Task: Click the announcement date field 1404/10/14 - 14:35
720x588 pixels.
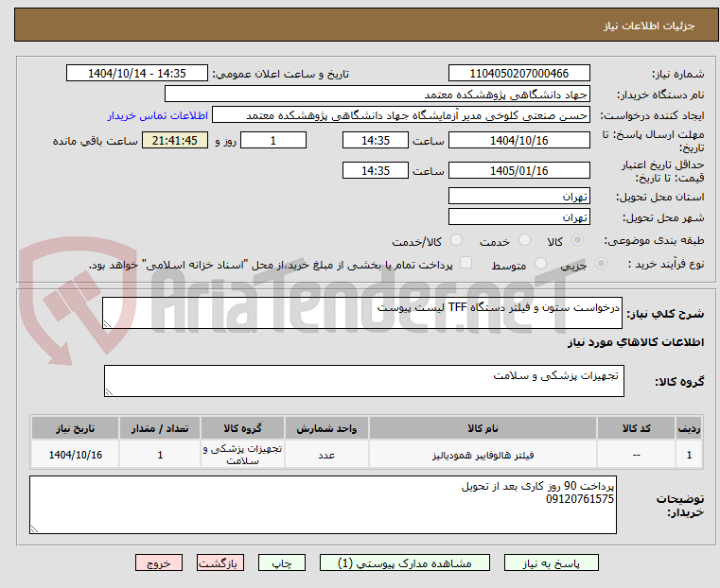Action: click(x=137, y=73)
